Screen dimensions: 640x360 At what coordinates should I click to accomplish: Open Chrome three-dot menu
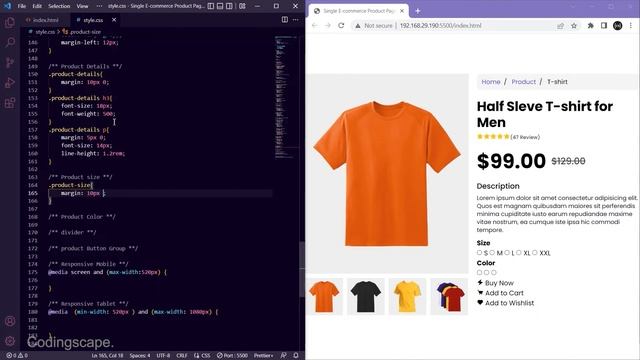(x=631, y=26)
